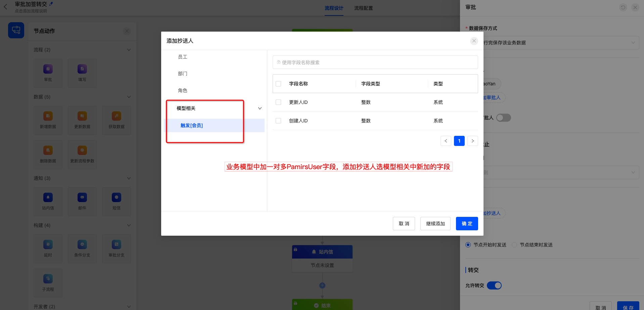Collapse the 构建 (4) section

(x=129, y=225)
